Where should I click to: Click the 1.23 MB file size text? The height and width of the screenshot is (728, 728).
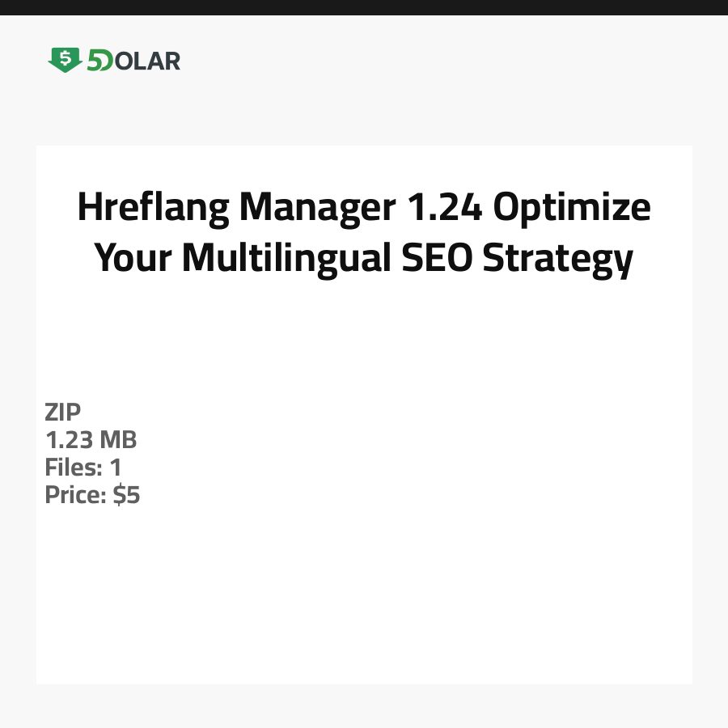pyautogui.click(x=91, y=441)
